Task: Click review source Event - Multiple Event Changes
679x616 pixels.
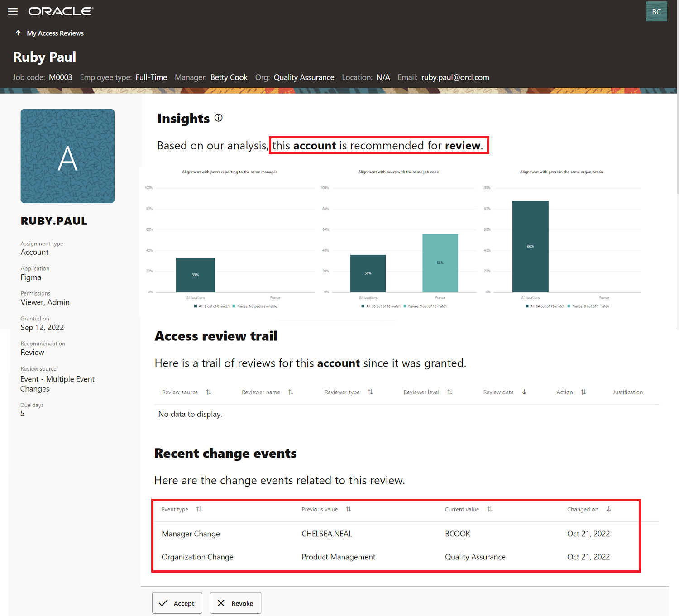Action: [x=57, y=384]
